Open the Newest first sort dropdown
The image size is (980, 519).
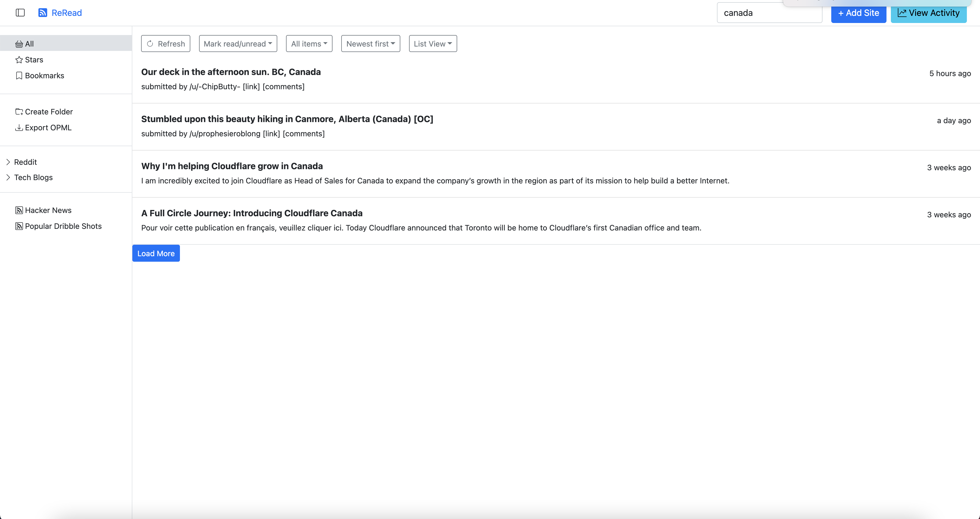[370, 44]
